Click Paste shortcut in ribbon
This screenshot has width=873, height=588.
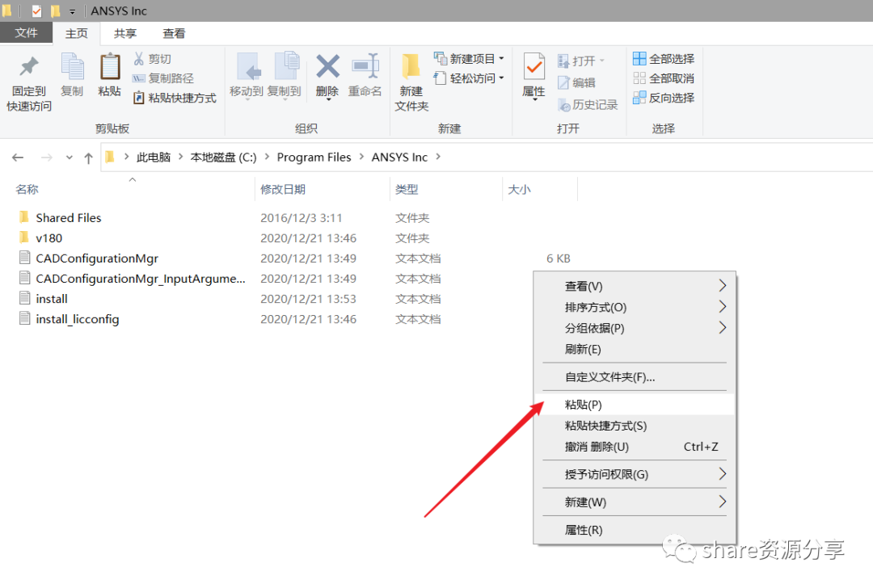(x=175, y=98)
